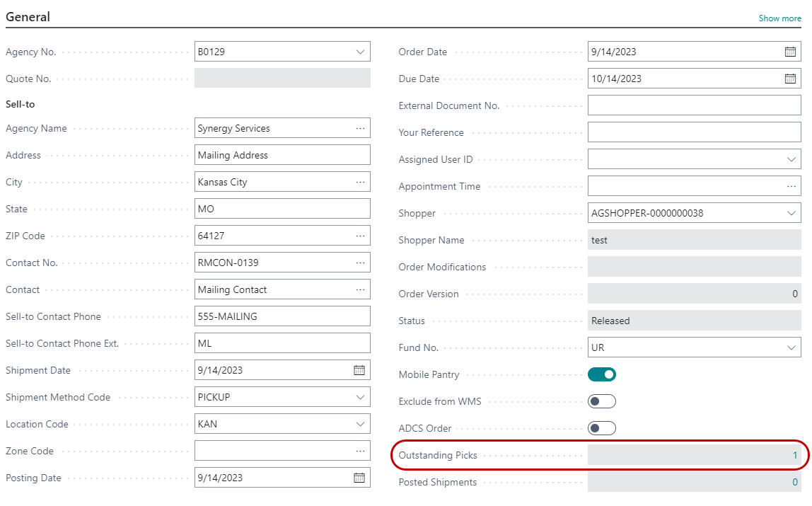Expand the Agency No. dropdown
Screen dimensions: 812x506
(361, 52)
